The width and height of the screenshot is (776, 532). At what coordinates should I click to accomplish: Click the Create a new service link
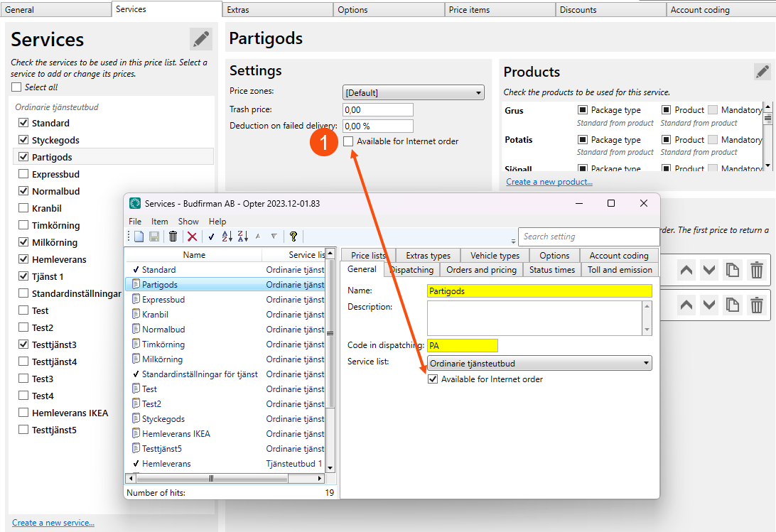point(53,523)
